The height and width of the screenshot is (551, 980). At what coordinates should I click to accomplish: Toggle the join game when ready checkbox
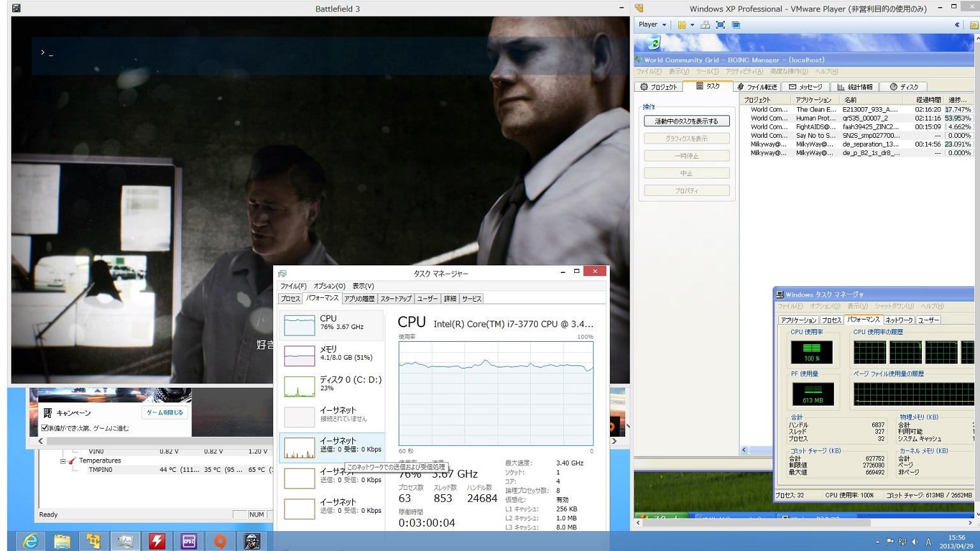[x=45, y=428]
